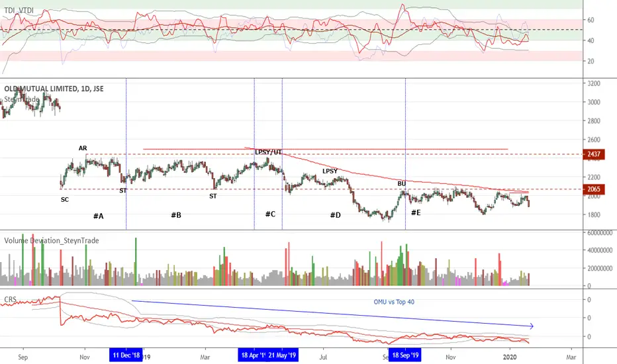This screenshot has height=364, width=617.
Task: Click the BU label near phase E
Action: (x=401, y=183)
